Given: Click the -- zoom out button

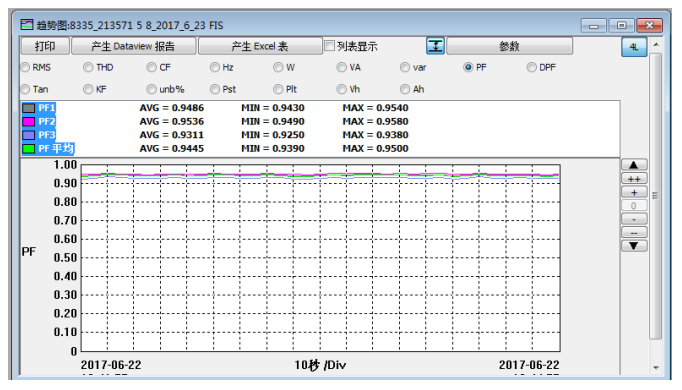Looking at the screenshot, I should pyautogui.click(x=634, y=233).
